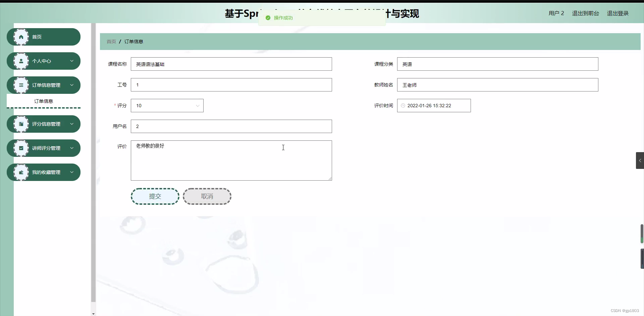The image size is (644, 316).
Task: Click the 工号 input field
Action: coord(231,85)
